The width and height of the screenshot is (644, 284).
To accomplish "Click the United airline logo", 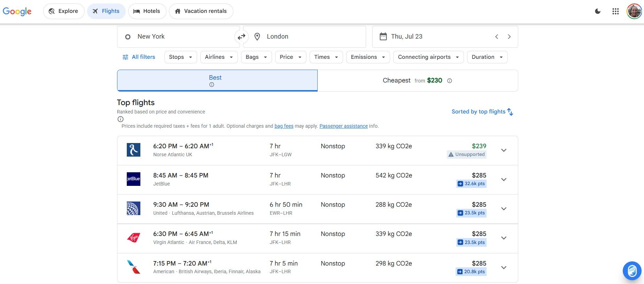I will click(133, 208).
